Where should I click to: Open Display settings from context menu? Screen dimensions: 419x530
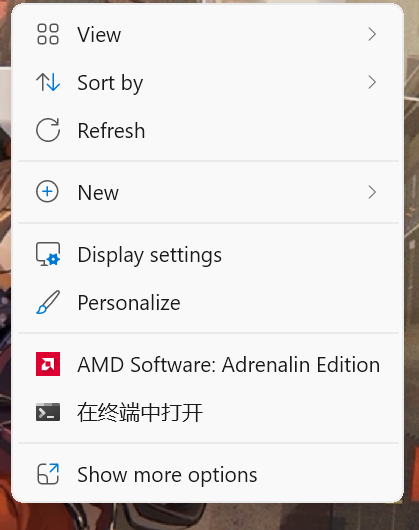click(208, 255)
